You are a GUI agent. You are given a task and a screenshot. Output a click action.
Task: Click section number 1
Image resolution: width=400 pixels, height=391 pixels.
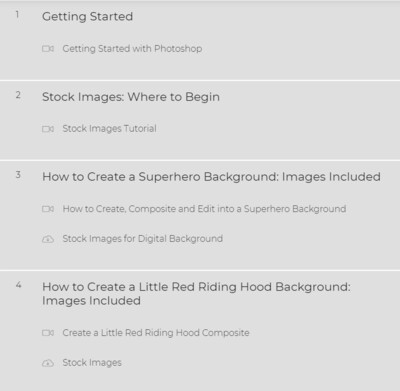point(17,15)
